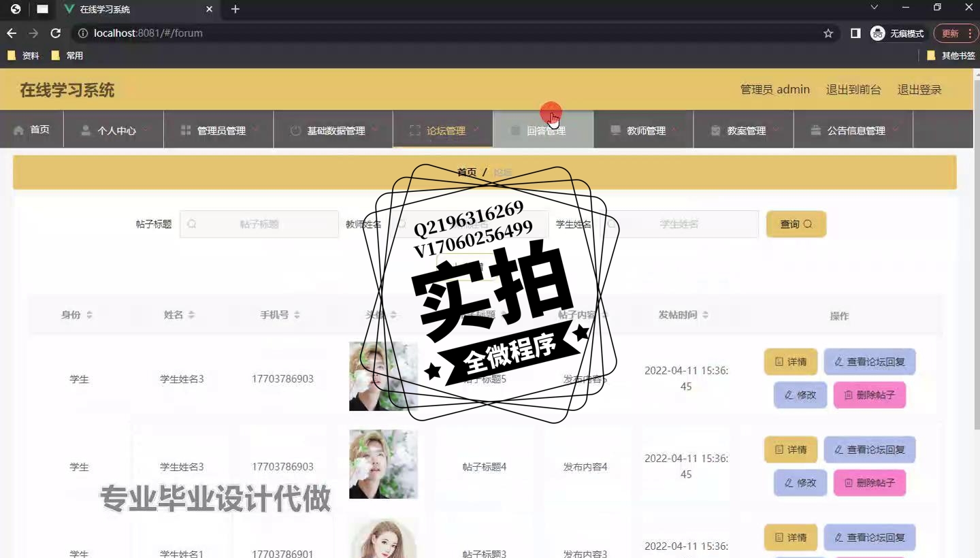This screenshot has height=558, width=980.
Task: Expand 论坛管理 menu
Action: click(x=443, y=129)
